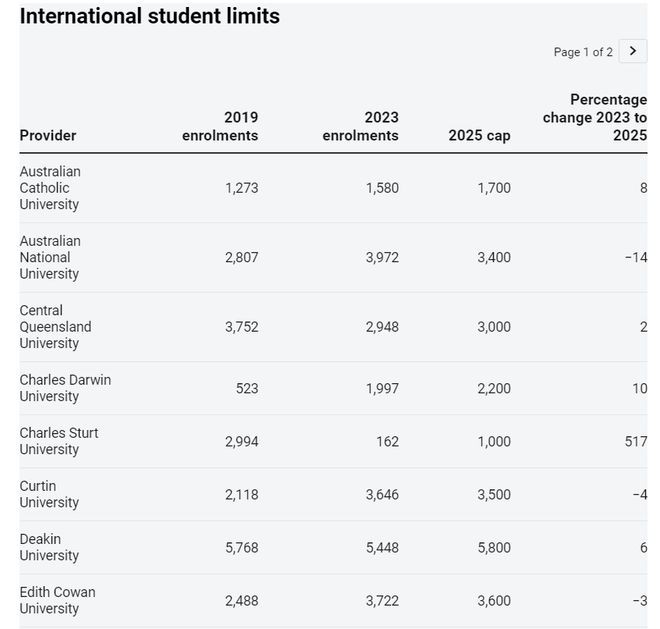
Task: Click the 2023 enrolments column header
Action: click(x=360, y=127)
